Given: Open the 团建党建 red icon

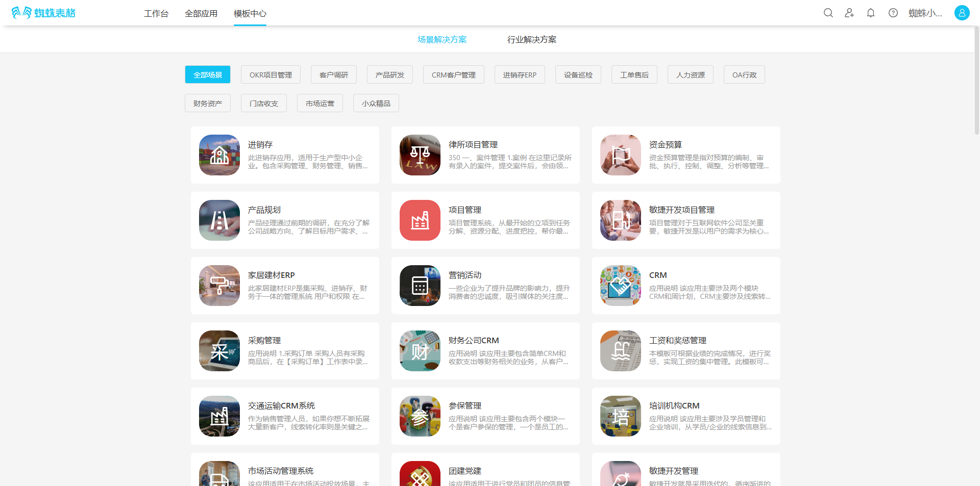Looking at the screenshot, I should coord(420,474).
